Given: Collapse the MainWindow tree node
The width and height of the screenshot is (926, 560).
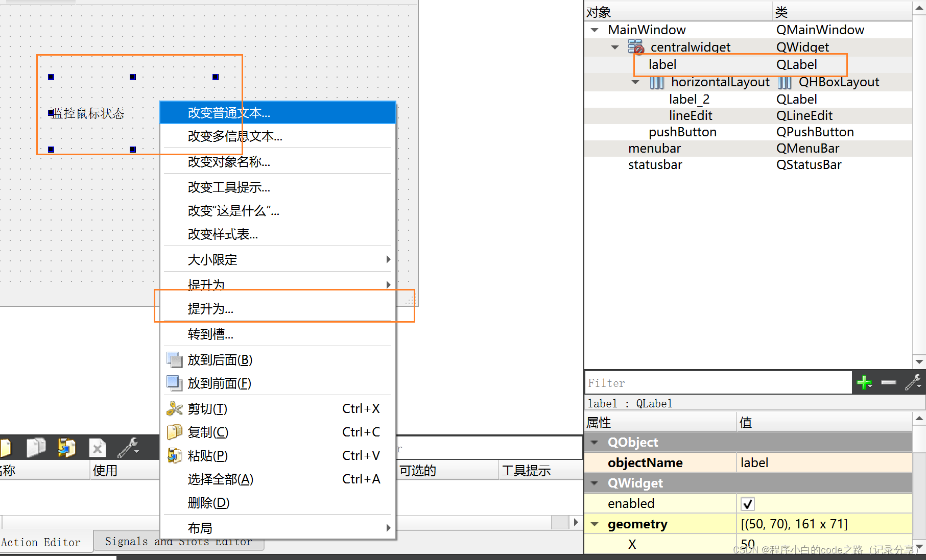Looking at the screenshot, I should pos(595,30).
